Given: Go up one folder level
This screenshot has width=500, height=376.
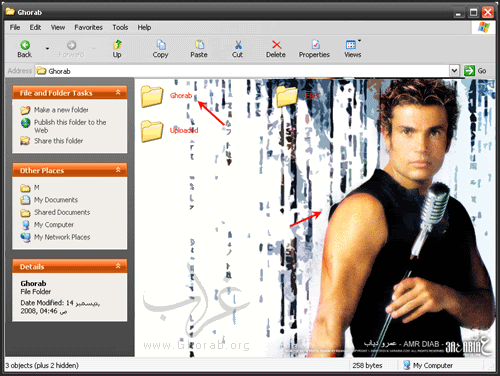Looking at the screenshot, I should [x=117, y=49].
